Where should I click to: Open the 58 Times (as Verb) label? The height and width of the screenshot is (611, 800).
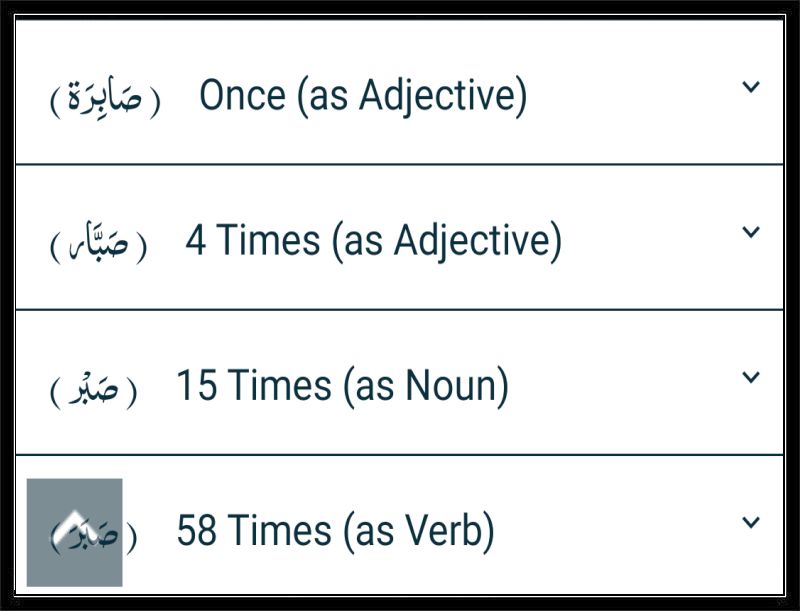click(336, 532)
